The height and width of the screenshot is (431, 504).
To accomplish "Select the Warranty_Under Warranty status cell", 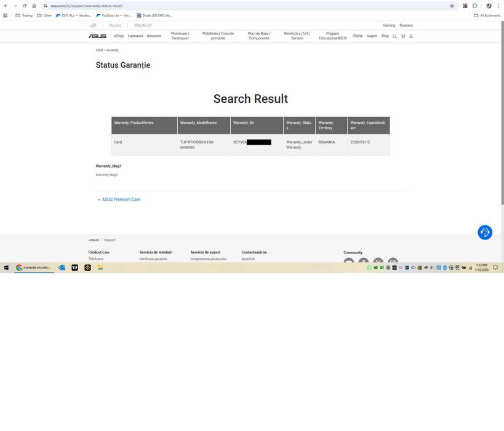I will tap(299, 145).
